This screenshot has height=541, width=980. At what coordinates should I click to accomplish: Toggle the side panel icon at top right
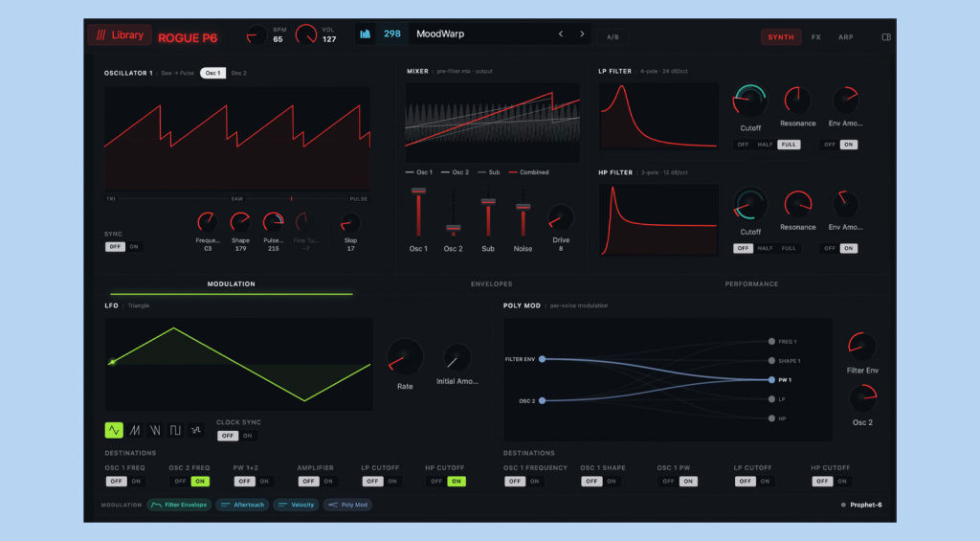pos(886,37)
